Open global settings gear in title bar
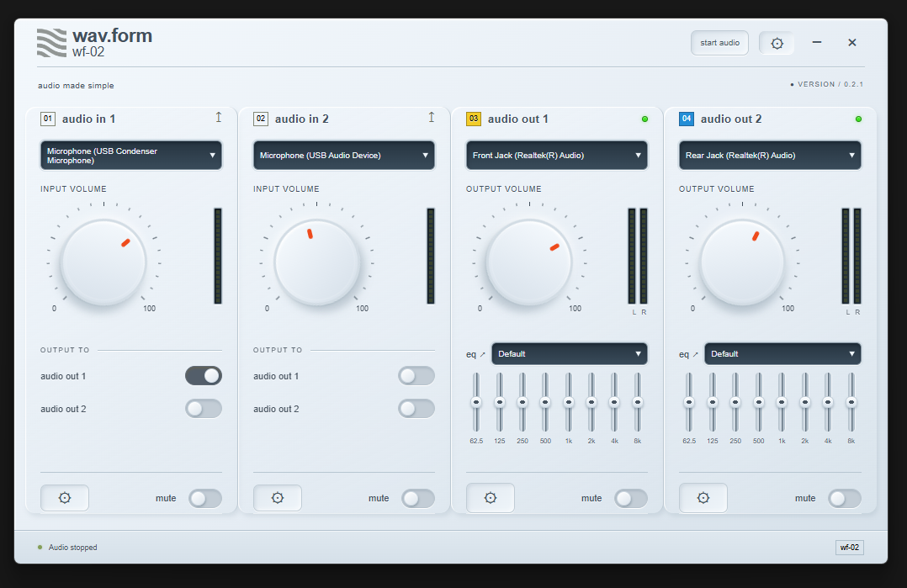Image resolution: width=907 pixels, height=588 pixels. pos(777,44)
